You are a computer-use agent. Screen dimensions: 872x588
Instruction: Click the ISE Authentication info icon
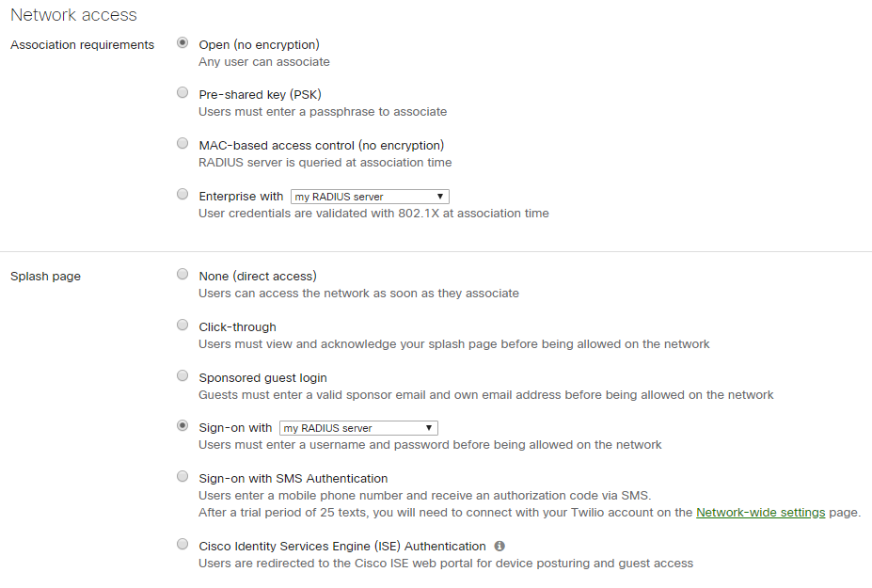[499, 546]
